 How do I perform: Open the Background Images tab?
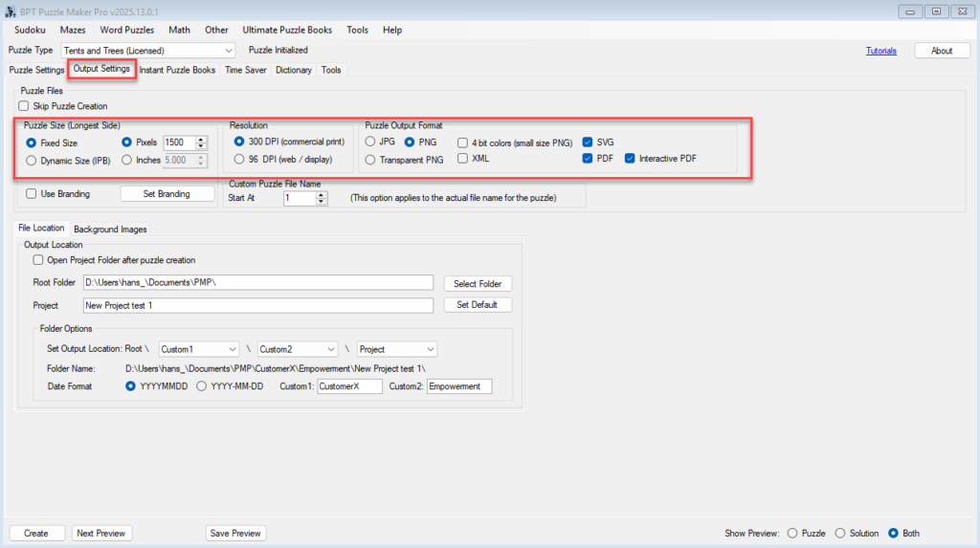tap(110, 230)
